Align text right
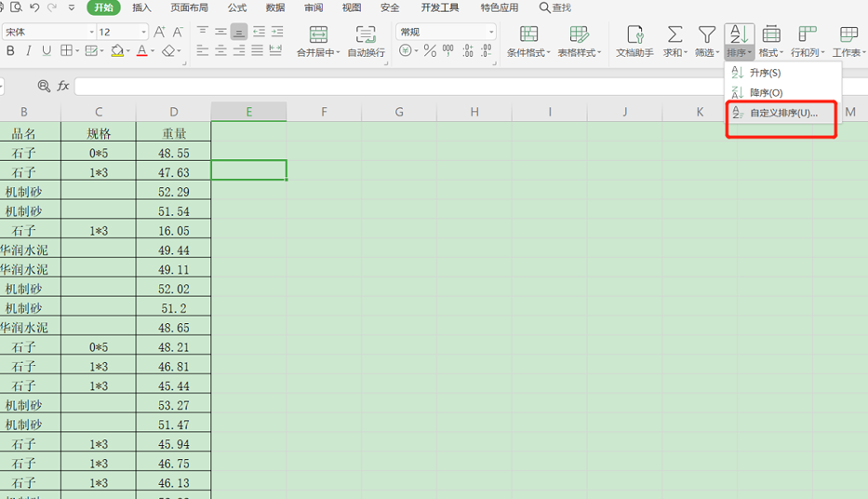 tap(239, 51)
